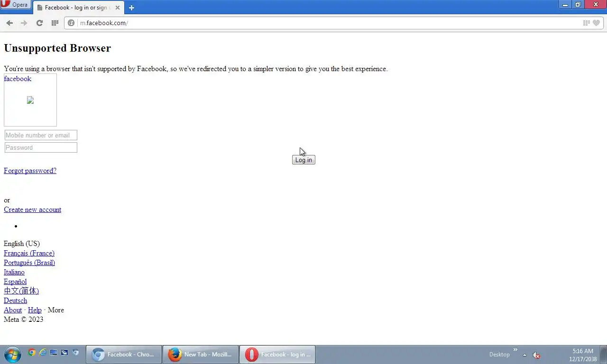Image resolution: width=607 pixels, height=364 pixels.
Task: Switch language to Deutsch
Action: [15, 300]
